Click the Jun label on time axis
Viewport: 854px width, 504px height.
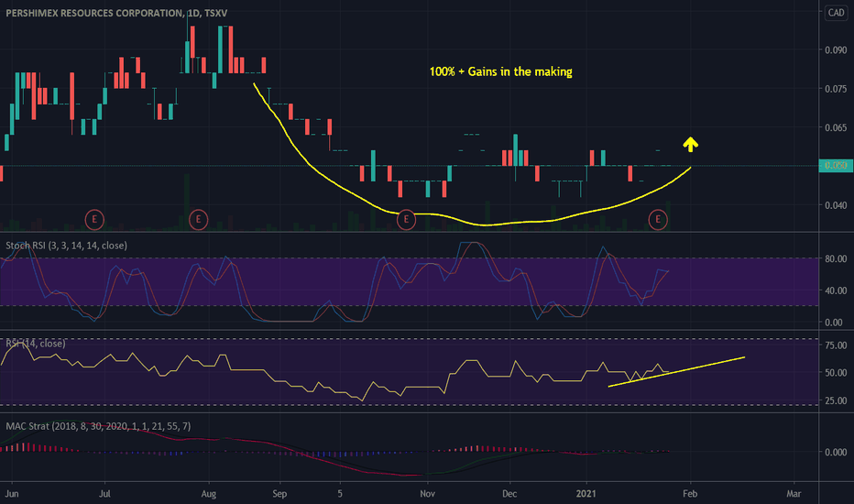[11, 494]
